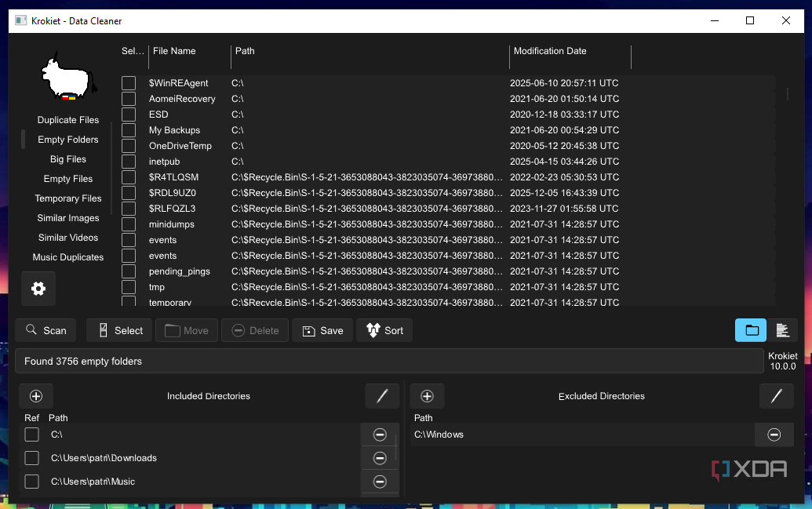The height and width of the screenshot is (509, 812).
Task: Switch to the directories folder view
Action: coord(751,330)
